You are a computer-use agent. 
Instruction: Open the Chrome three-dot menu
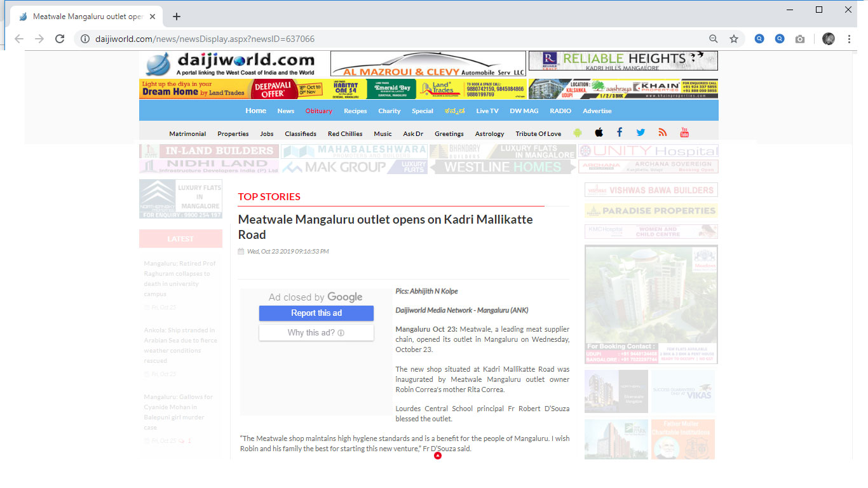pos(849,39)
